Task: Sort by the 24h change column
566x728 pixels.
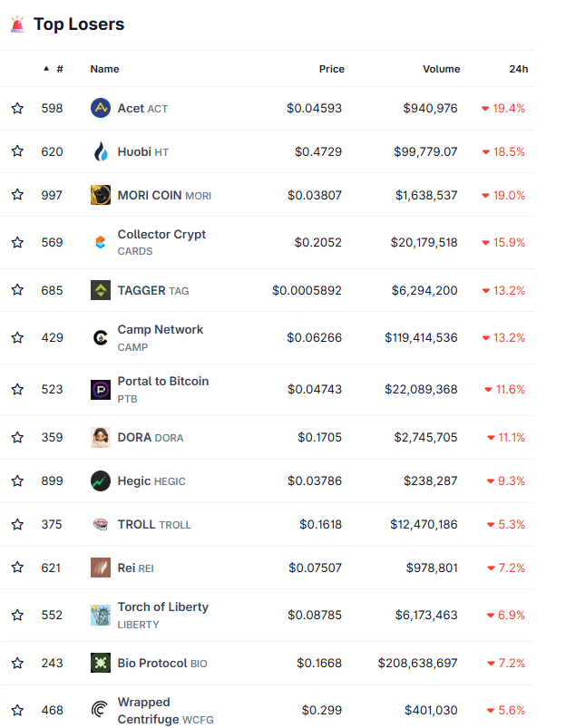Action: coord(518,69)
